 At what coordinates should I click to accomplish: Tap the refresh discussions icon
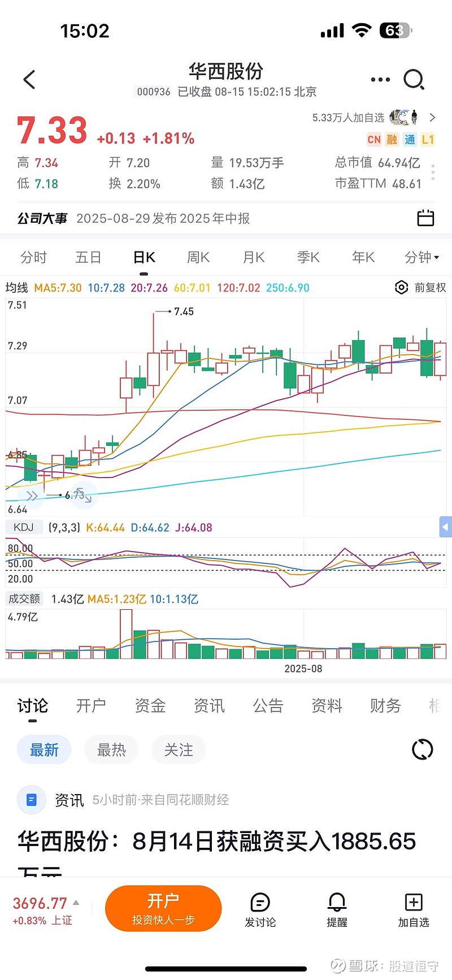[x=422, y=749]
